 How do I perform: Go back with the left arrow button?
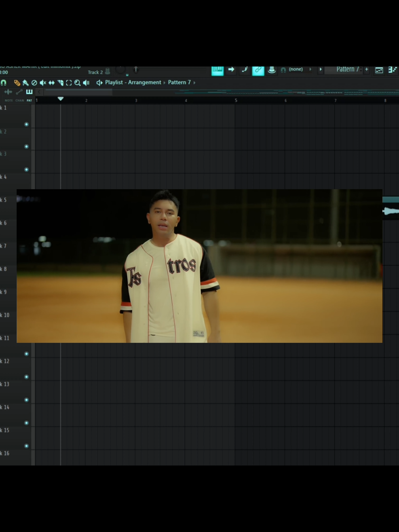point(39,92)
